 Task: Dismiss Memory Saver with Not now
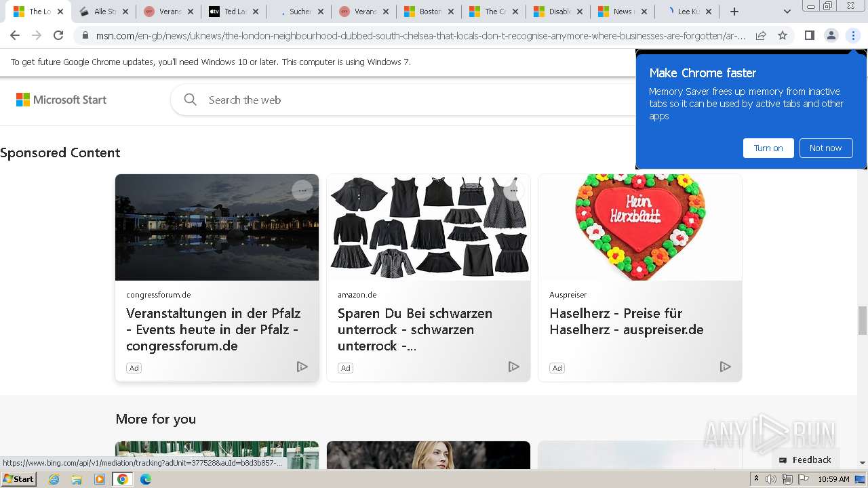click(x=825, y=148)
